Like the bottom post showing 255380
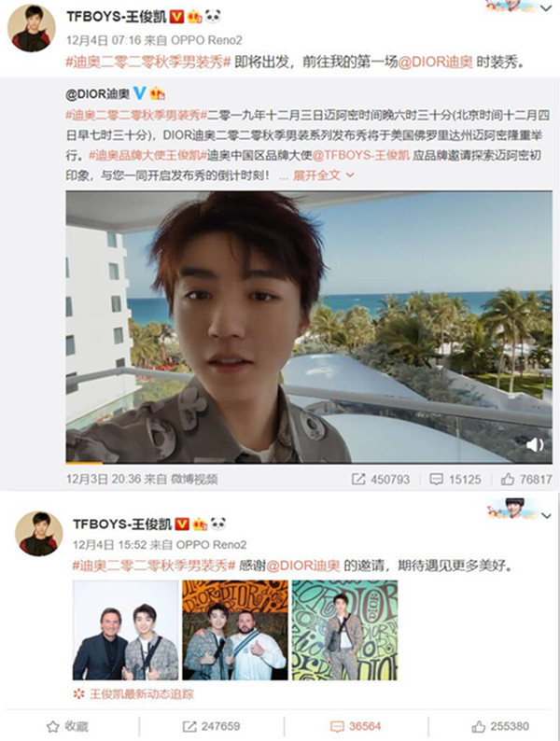Image resolution: width=560 pixels, height=741 pixels. 500,726
